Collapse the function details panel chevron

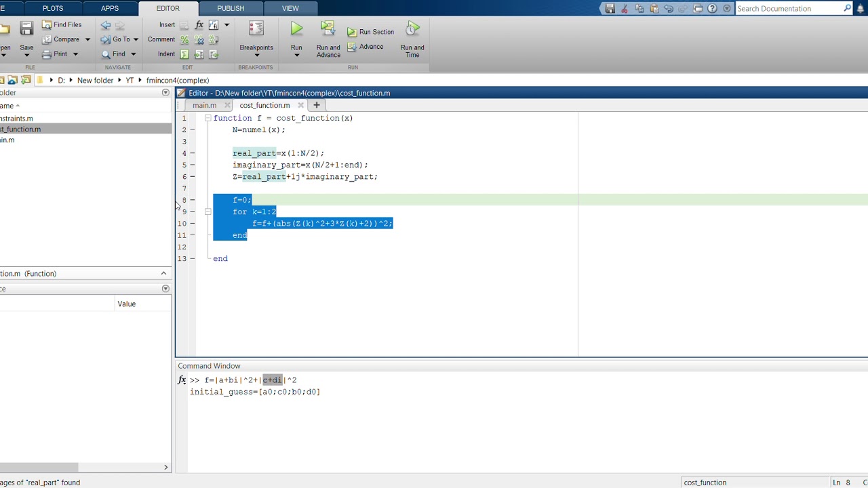coord(163,273)
